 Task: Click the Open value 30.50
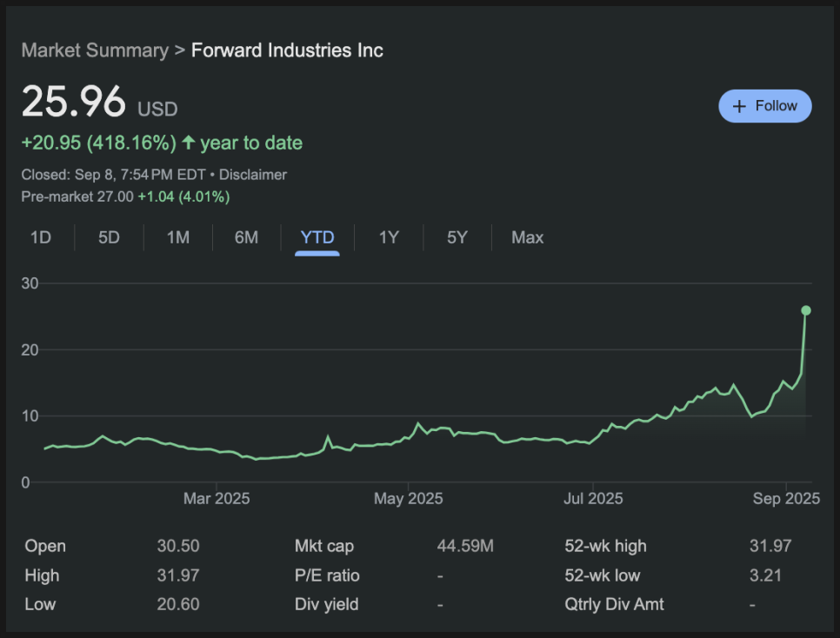178,546
